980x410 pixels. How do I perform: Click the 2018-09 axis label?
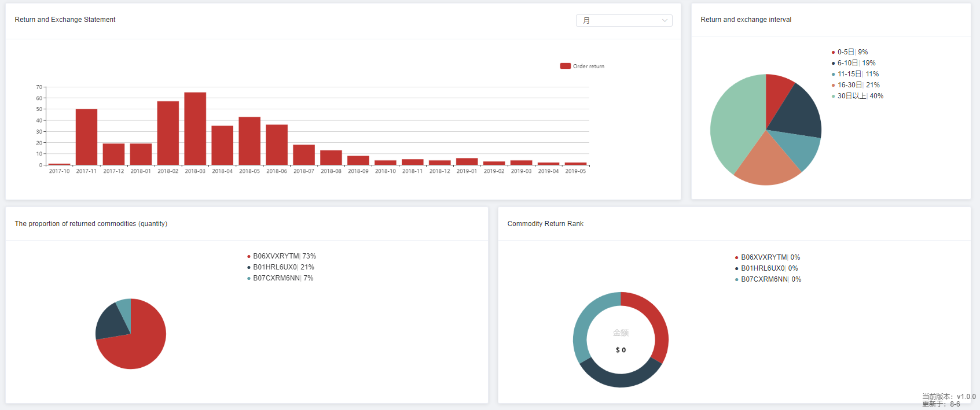358,171
